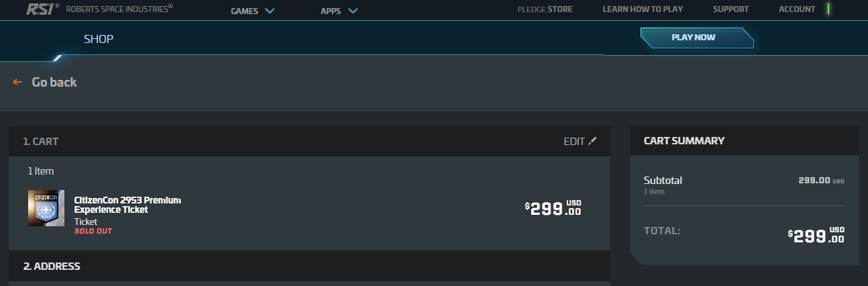The width and height of the screenshot is (868, 286).
Task: Click the Roberts Space Industries title text
Action: 119,9
